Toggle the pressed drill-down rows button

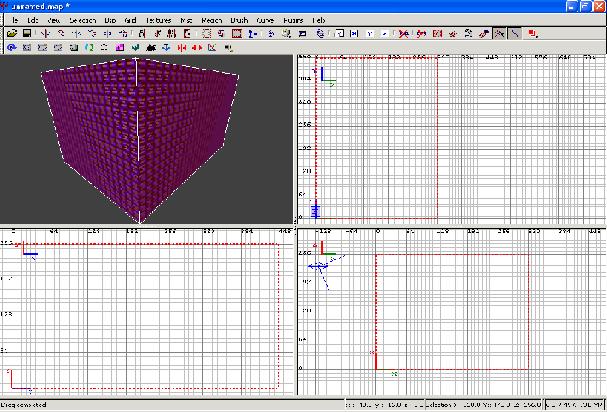[x=514, y=34]
